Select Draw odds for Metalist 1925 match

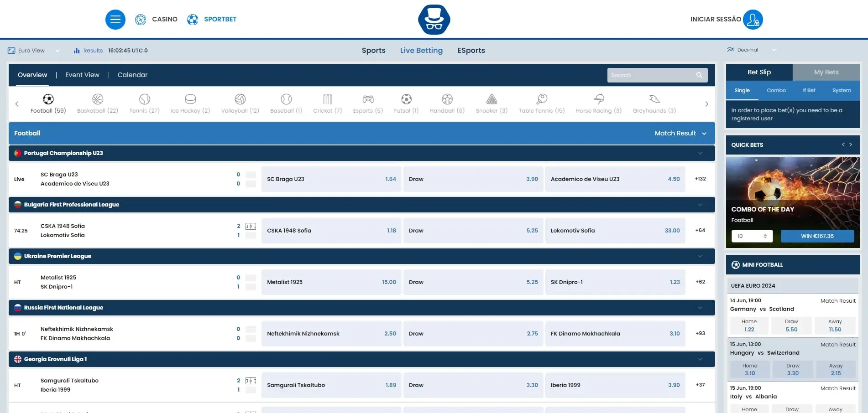click(473, 282)
